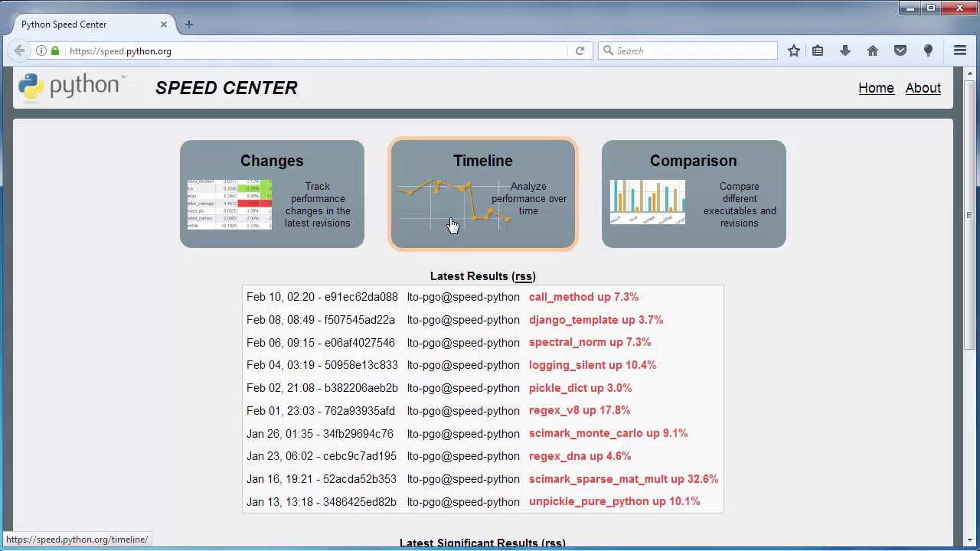Click the browser Search box
980x551 pixels.
(688, 51)
